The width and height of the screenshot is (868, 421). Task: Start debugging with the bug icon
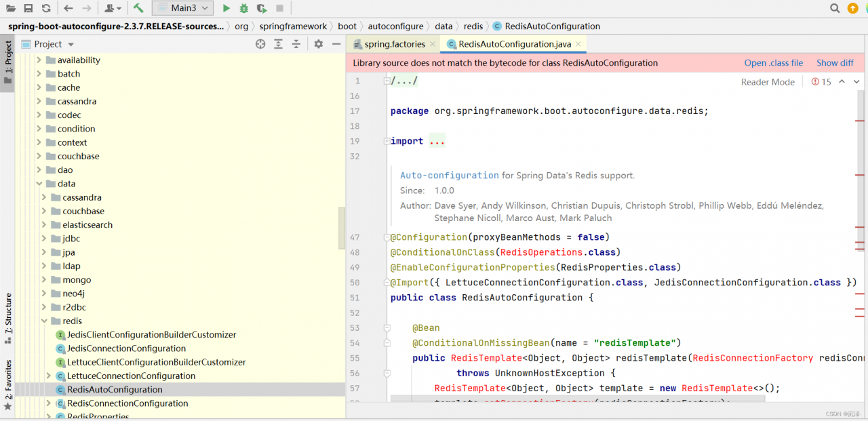[x=244, y=8]
